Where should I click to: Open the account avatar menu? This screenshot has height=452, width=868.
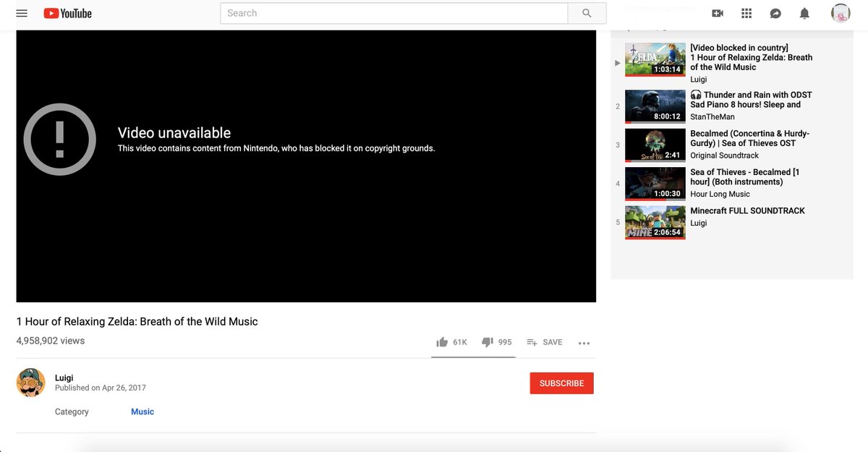click(x=841, y=13)
